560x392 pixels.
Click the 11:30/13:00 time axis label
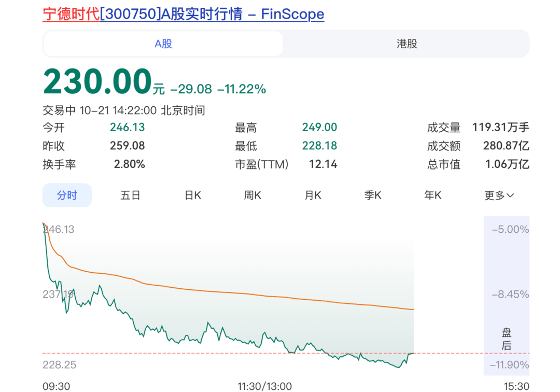pos(264,386)
